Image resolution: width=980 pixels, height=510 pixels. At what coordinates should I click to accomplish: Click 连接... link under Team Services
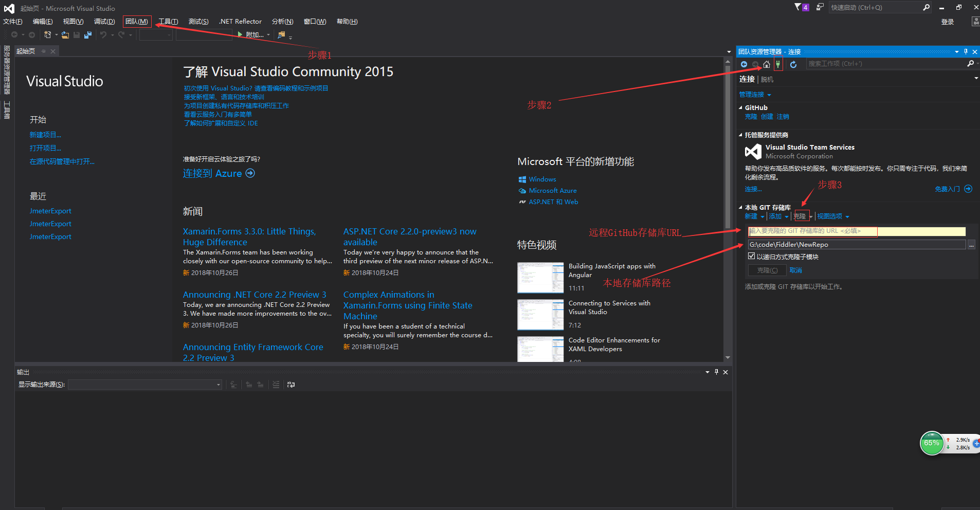tap(753, 189)
